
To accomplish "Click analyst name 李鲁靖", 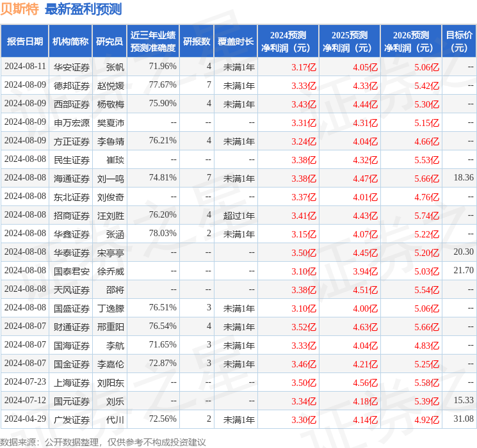I will tap(110, 141).
